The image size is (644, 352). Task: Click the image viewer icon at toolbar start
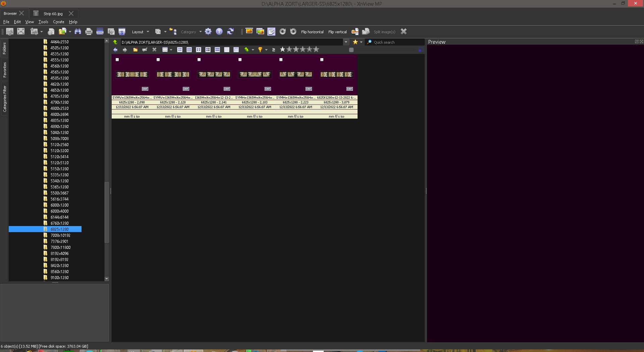click(x=10, y=32)
